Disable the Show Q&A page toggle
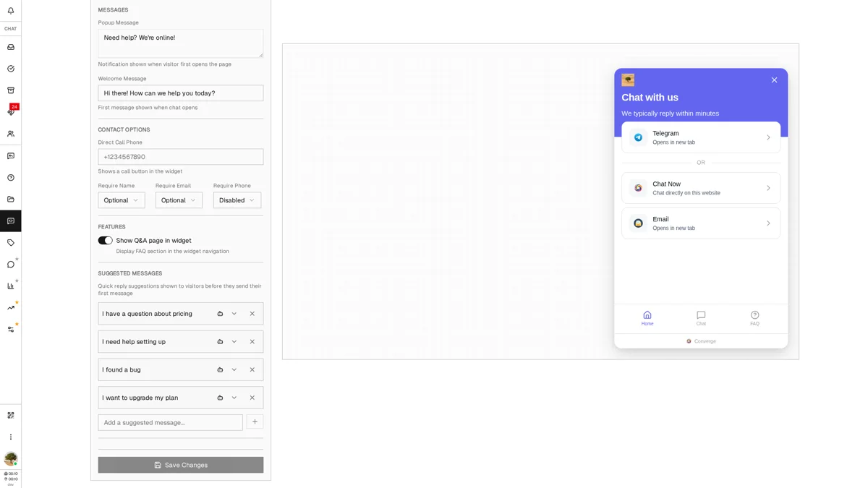Screen dimensions: 868x488 point(105,240)
